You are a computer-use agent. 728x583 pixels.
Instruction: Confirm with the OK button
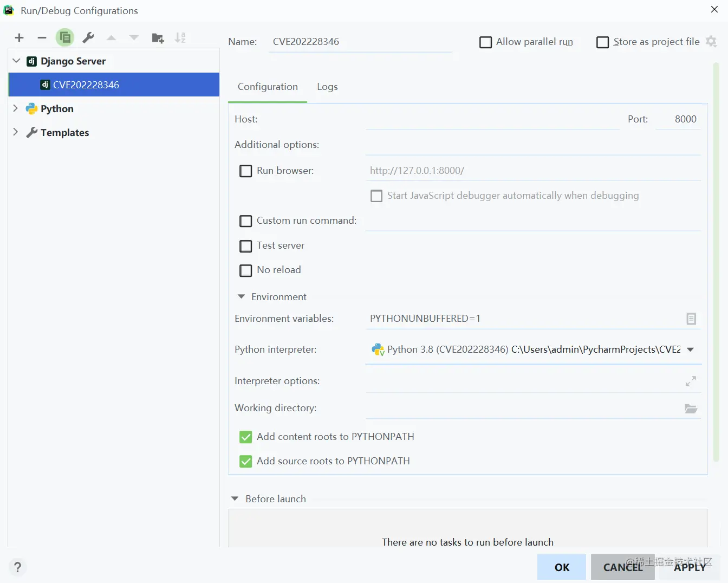[x=562, y=567]
